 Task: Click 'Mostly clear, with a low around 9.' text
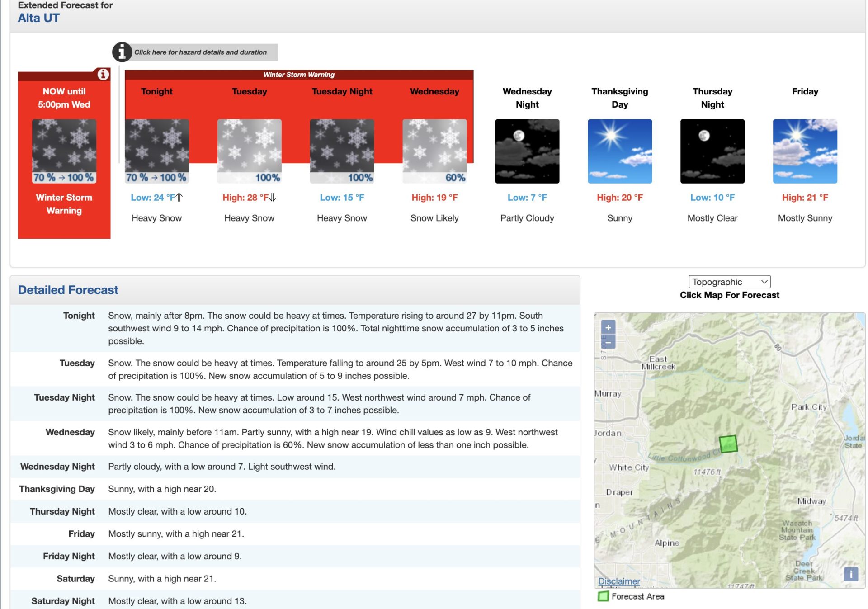pos(175,556)
